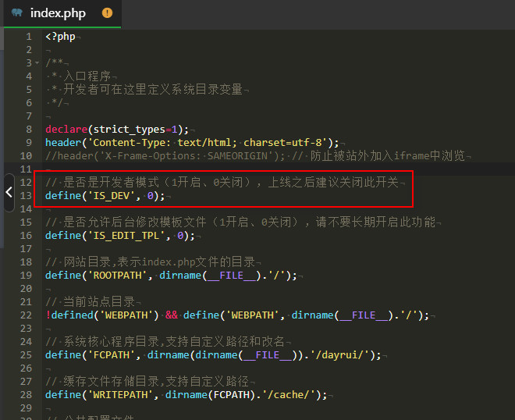Collapse the comment block at line 3

37,62
